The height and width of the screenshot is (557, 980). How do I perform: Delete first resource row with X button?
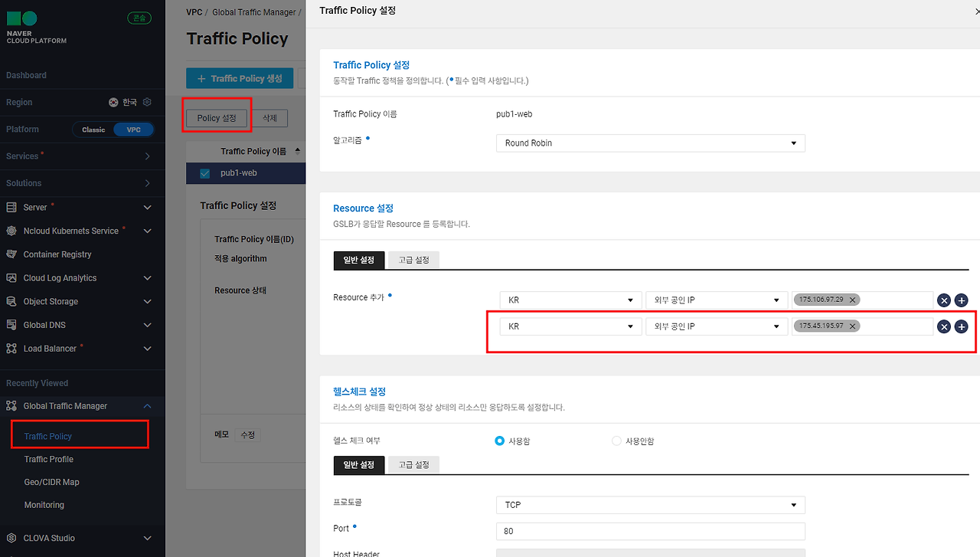click(944, 300)
